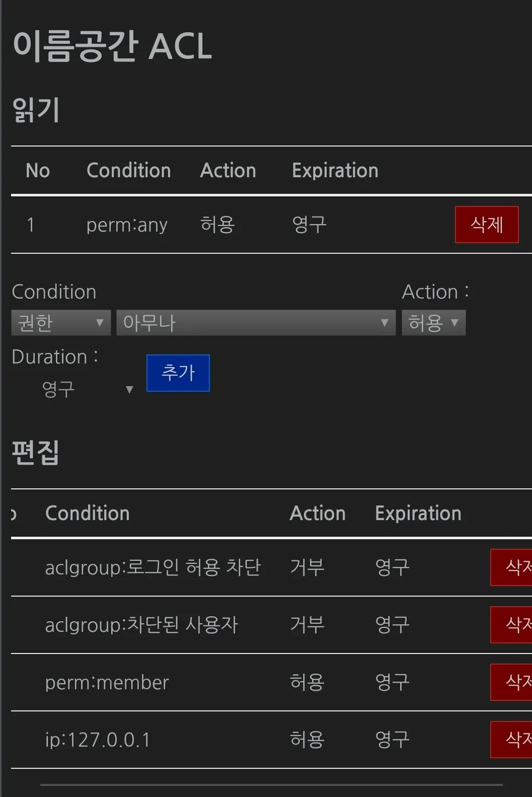Click the 추가 button to add a rule
This screenshot has height=797, width=532.
coord(178,373)
